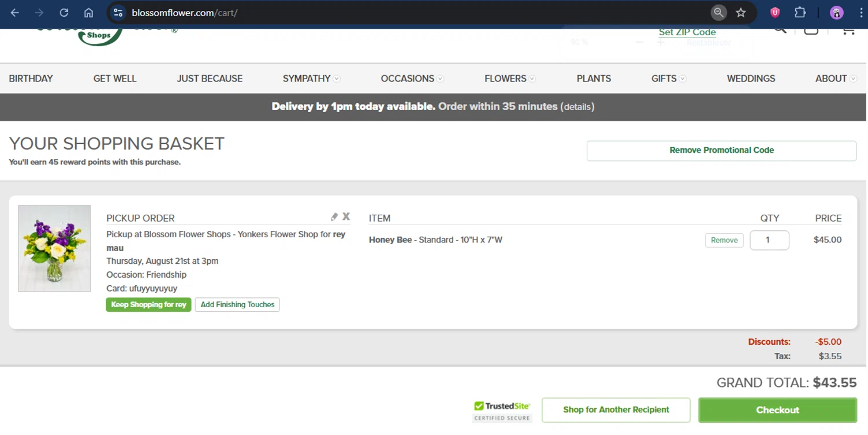Expand the ABOUT dropdown menu
The image size is (868, 435).
coord(836,78)
